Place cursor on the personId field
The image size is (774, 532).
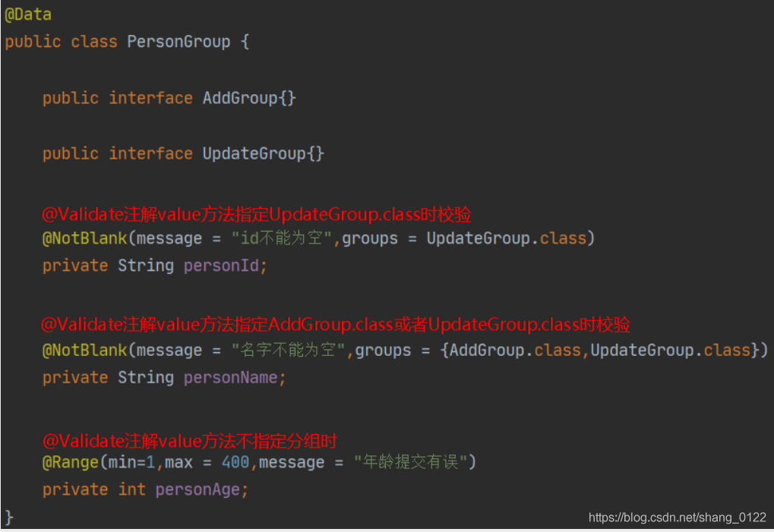point(221,266)
